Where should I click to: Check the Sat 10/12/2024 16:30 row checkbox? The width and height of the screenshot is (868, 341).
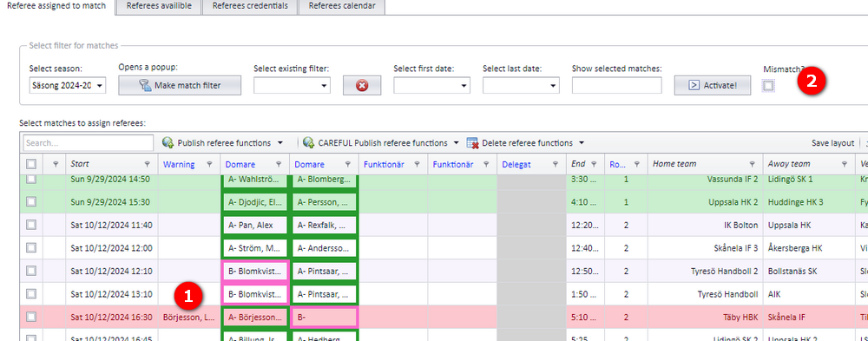pos(31,317)
